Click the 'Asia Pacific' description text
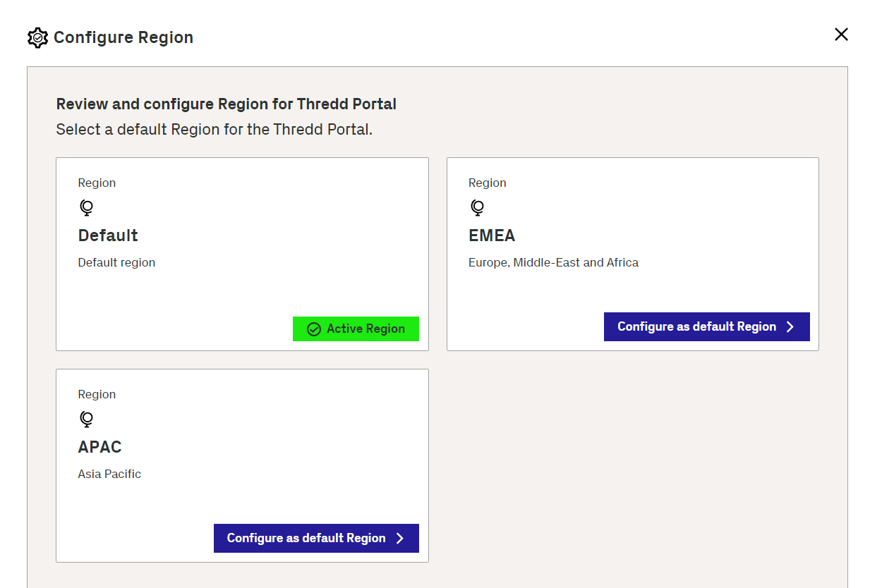 (x=109, y=474)
